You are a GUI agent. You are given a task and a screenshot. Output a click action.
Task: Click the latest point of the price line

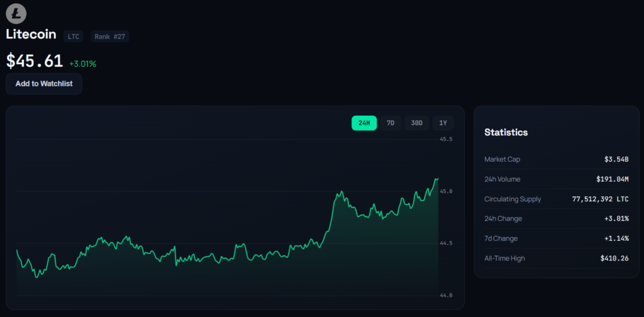(x=438, y=179)
